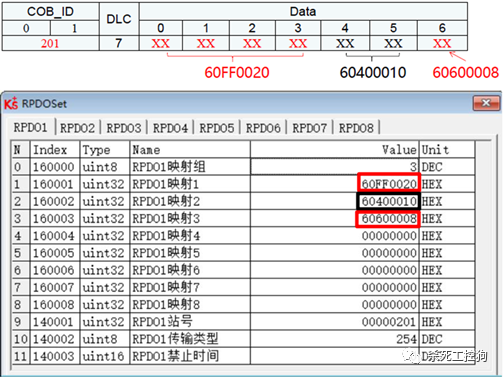Click index cell 160001

55,184
